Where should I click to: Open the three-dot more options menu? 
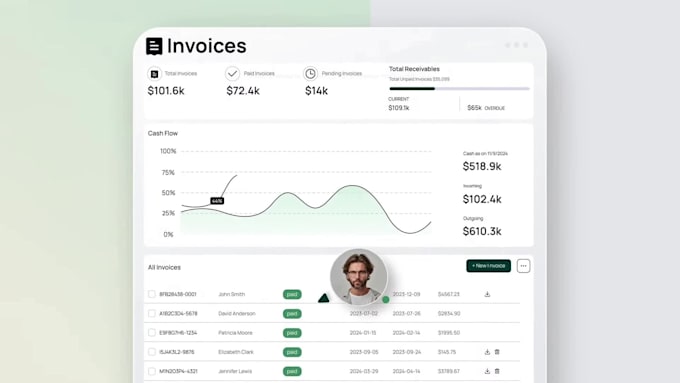(523, 266)
